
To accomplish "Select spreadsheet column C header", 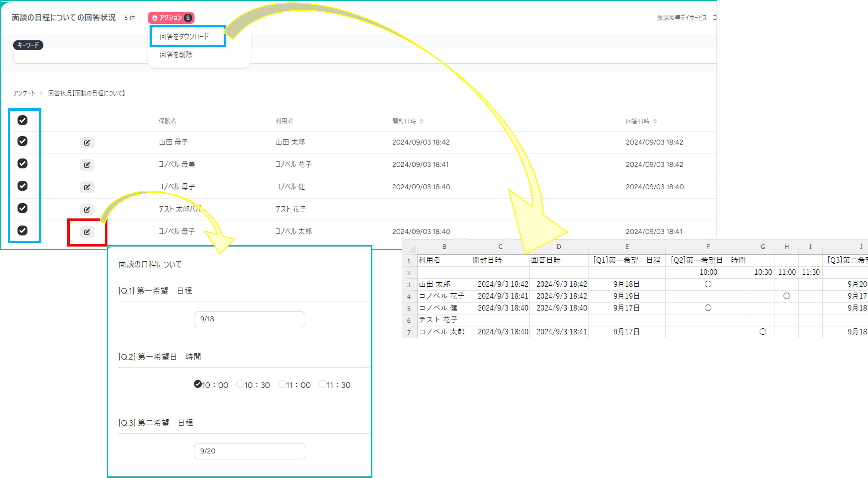I will pyautogui.click(x=500, y=247).
